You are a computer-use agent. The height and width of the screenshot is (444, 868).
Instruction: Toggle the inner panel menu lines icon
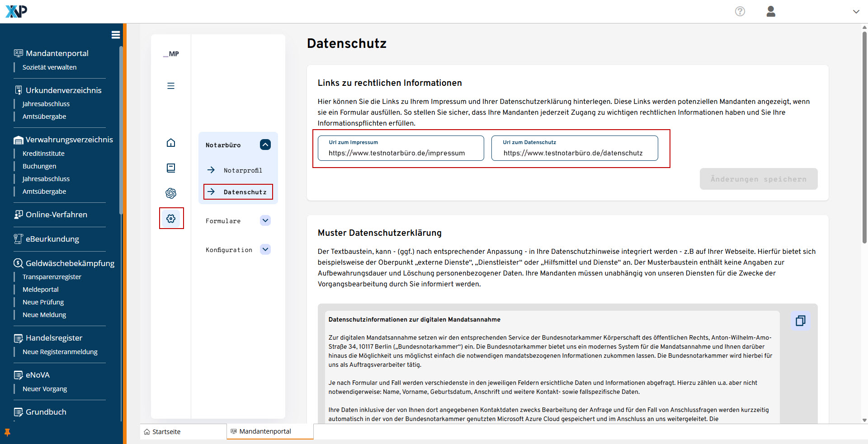171,86
